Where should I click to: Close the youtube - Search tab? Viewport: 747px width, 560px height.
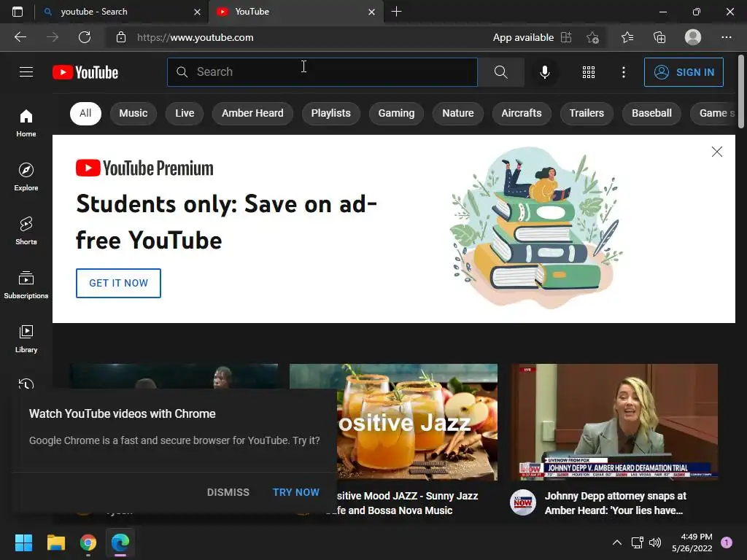[x=197, y=12]
